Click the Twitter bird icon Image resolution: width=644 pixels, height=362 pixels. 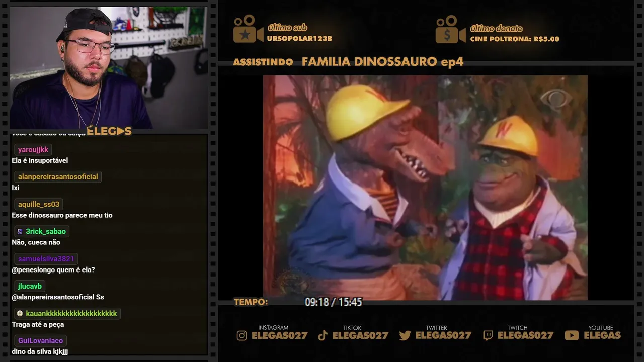[x=405, y=336]
